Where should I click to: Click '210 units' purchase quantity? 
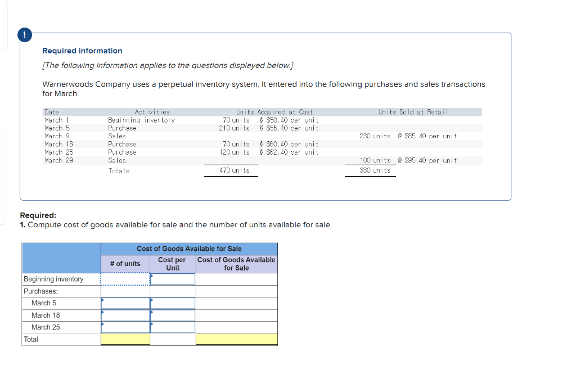[235, 128]
